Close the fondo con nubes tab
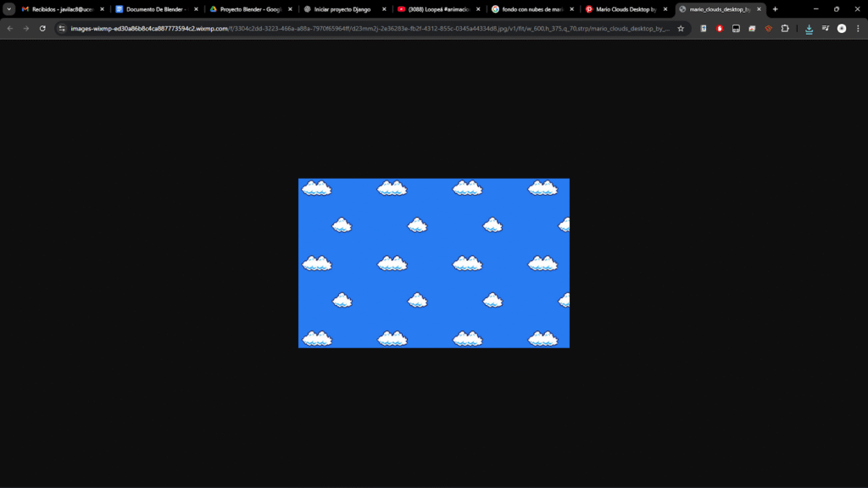 tap(572, 8)
